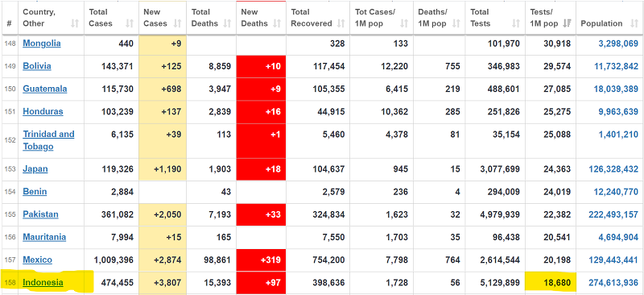Open the Trinidad and Tobago link
Viewport: 644px width, 295px height.
point(48,140)
